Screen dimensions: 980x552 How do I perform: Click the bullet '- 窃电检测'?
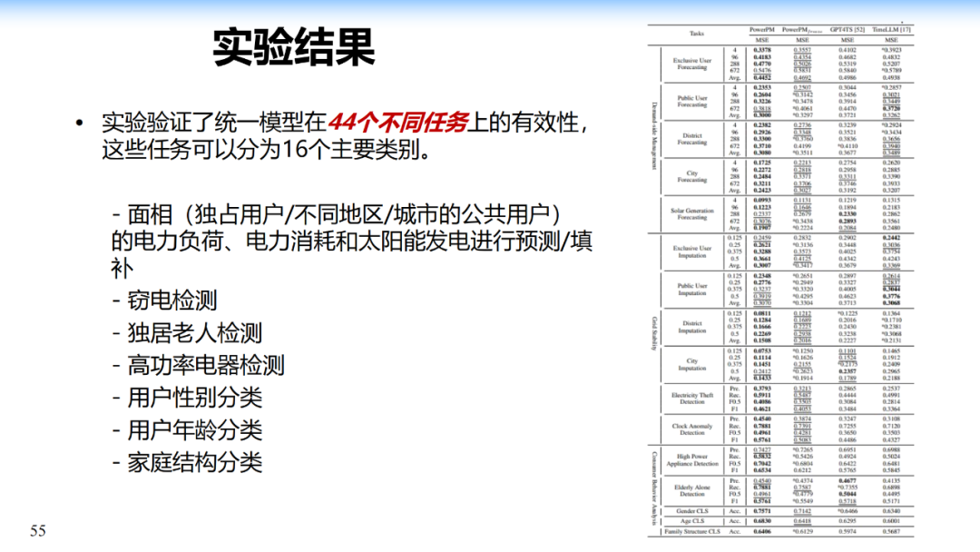point(164,301)
